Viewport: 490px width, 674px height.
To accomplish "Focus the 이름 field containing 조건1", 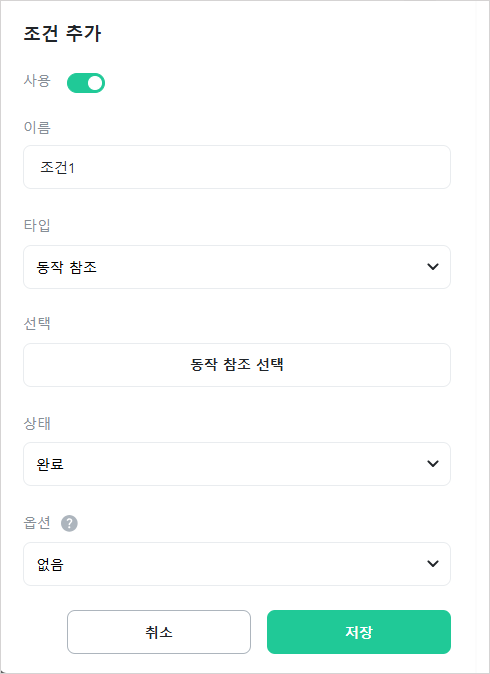I will [237, 167].
